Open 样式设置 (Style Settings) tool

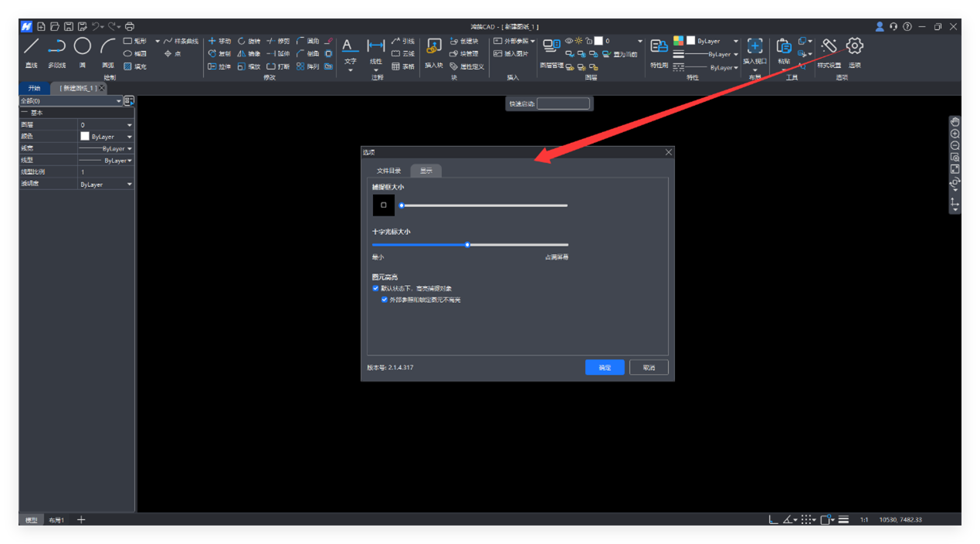829,47
